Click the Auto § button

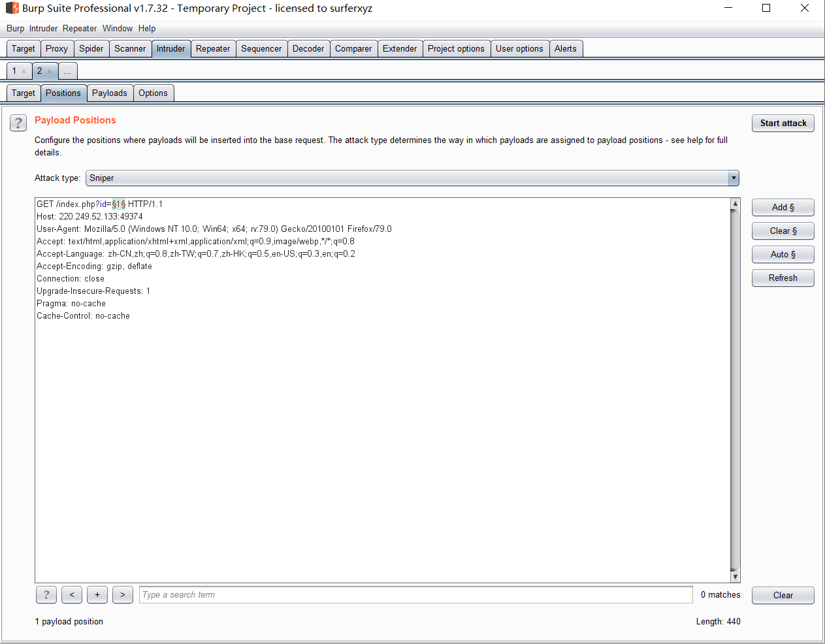pos(783,255)
